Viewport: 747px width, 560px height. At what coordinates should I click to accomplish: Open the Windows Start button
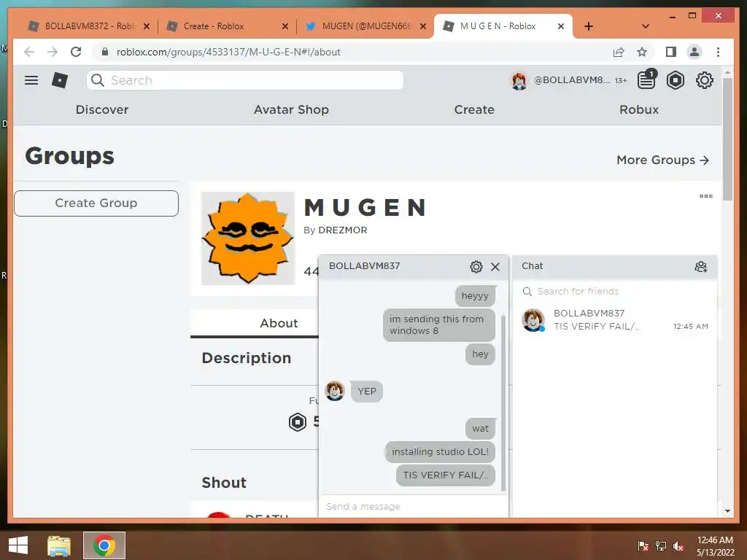(18, 545)
